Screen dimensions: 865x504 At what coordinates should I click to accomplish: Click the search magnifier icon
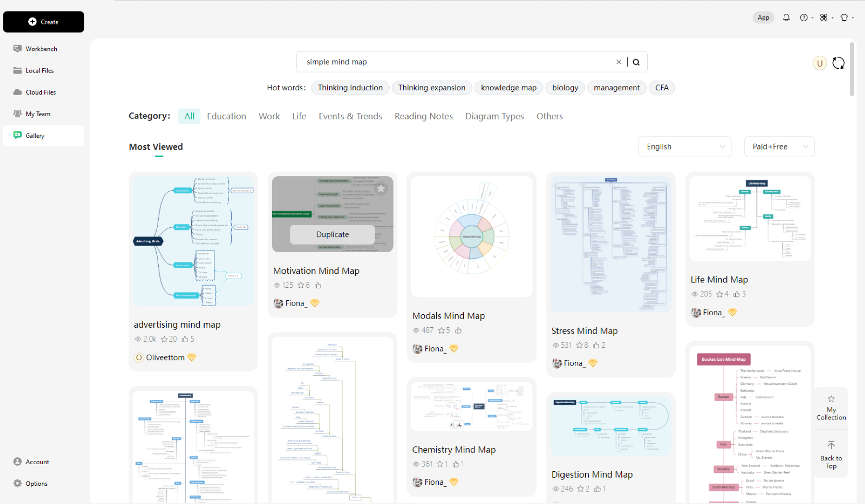click(x=636, y=62)
